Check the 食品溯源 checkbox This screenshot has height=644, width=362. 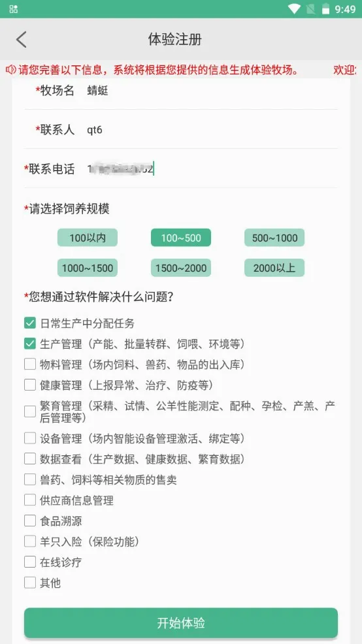[30, 521]
